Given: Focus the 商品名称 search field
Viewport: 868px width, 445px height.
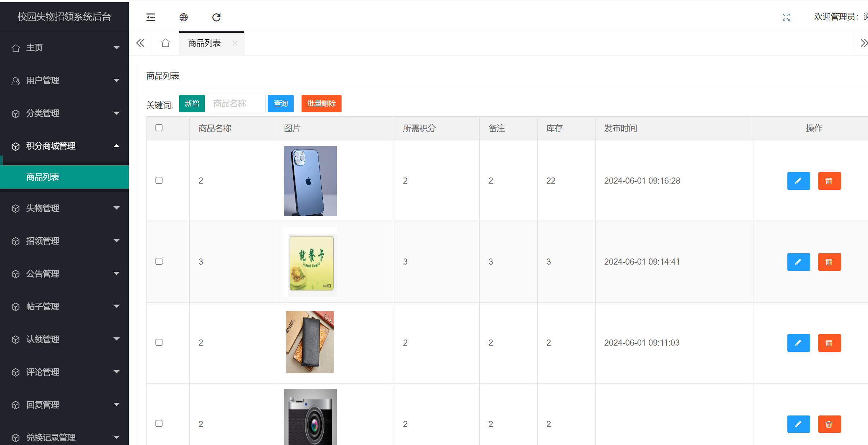Looking at the screenshot, I should (236, 104).
